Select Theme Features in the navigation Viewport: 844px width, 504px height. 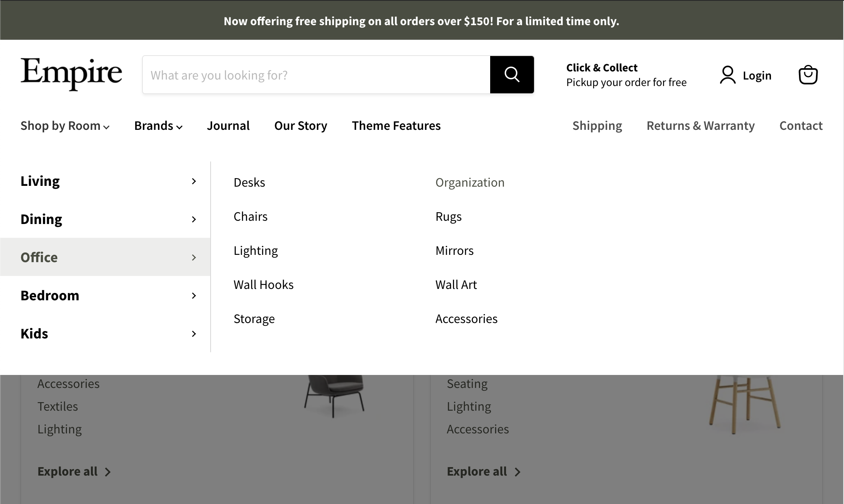[396, 126]
